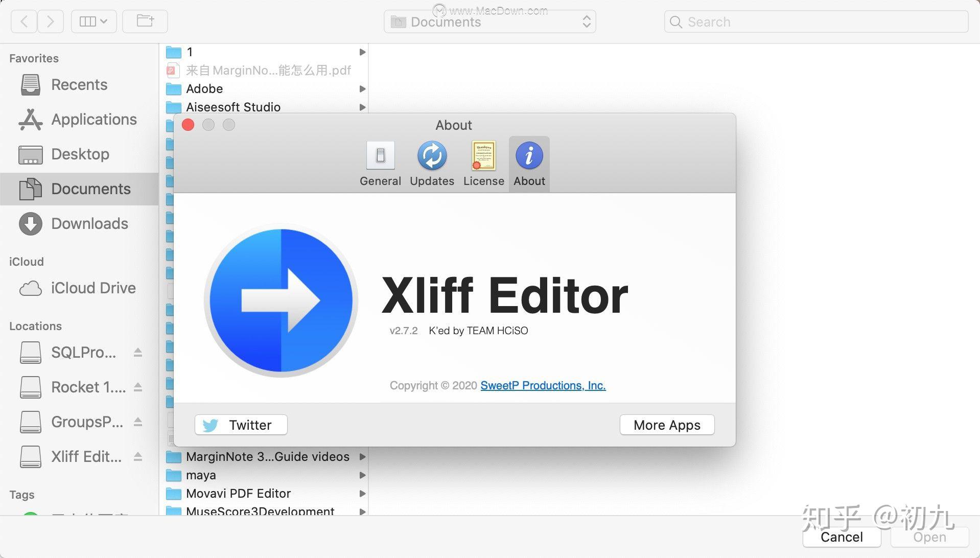Click the column view icon
Viewport: 980px width, 558px height.
[x=88, y=21]
